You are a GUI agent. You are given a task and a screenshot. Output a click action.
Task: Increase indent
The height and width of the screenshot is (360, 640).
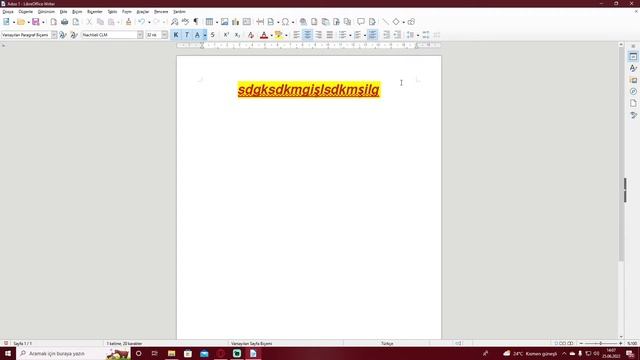386,35
